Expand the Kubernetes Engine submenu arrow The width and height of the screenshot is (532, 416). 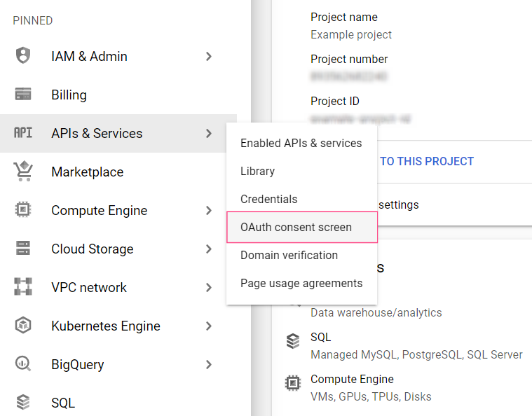coord(209,326)
